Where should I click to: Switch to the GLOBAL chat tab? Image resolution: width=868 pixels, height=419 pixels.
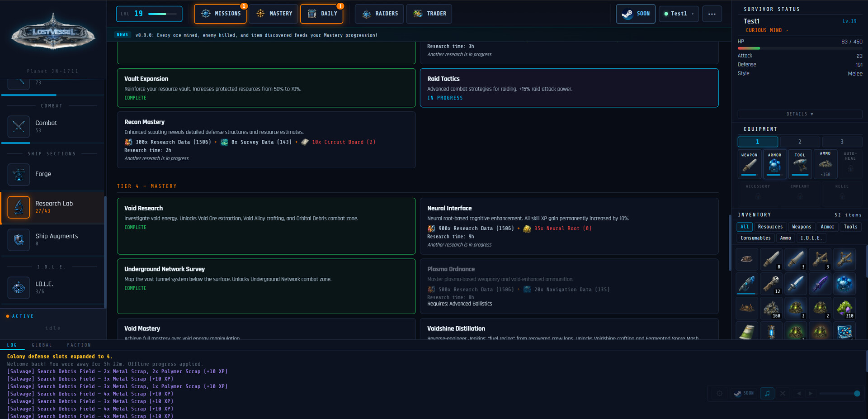click(x=42, y=345)
